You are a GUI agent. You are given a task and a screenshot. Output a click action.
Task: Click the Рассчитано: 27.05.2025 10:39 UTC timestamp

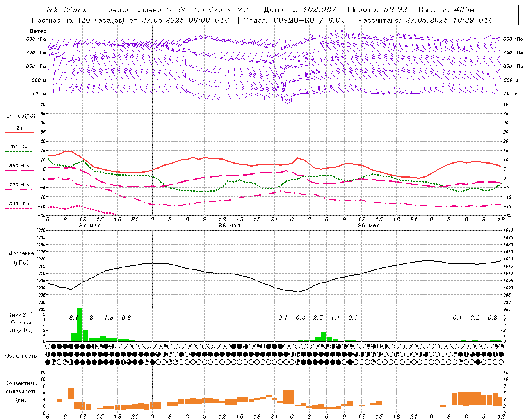click(x=426, y=20)
